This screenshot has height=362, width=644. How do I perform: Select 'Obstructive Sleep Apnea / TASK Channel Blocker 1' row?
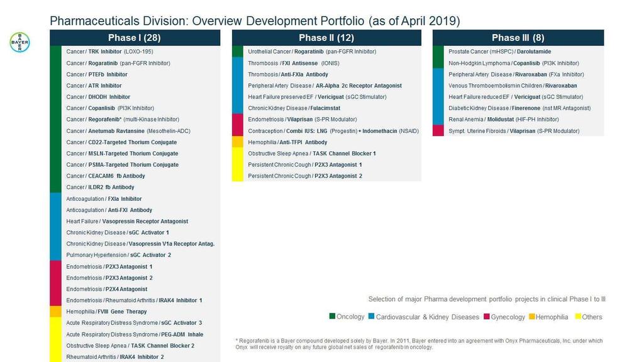326,154
